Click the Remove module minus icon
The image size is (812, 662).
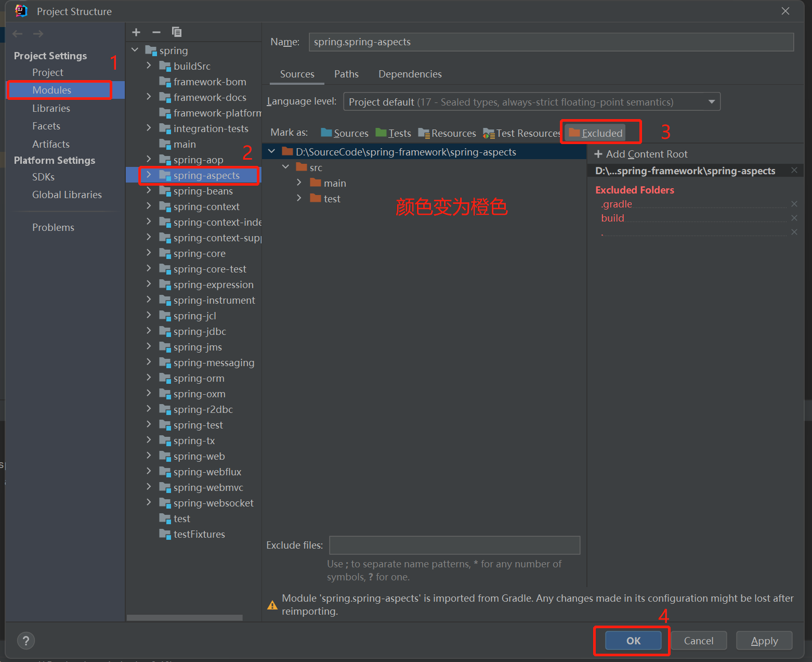pos(156,32)
